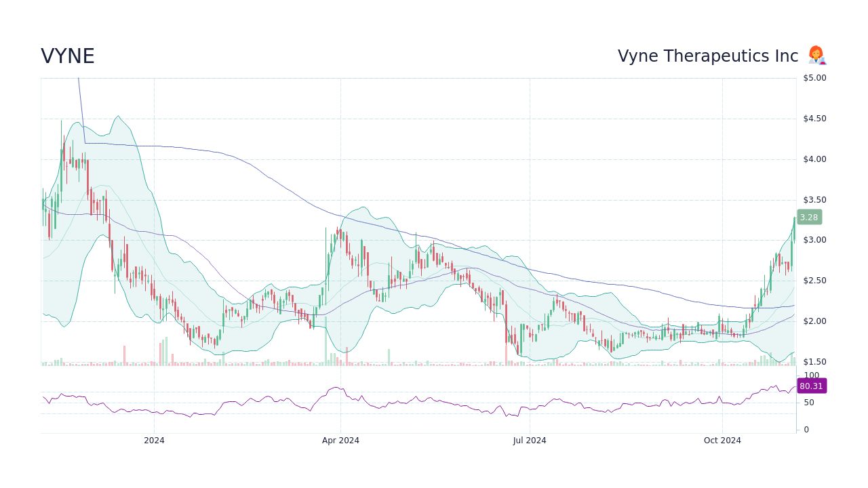Click the $5.00 price axis label

click(x=814, y=78)
